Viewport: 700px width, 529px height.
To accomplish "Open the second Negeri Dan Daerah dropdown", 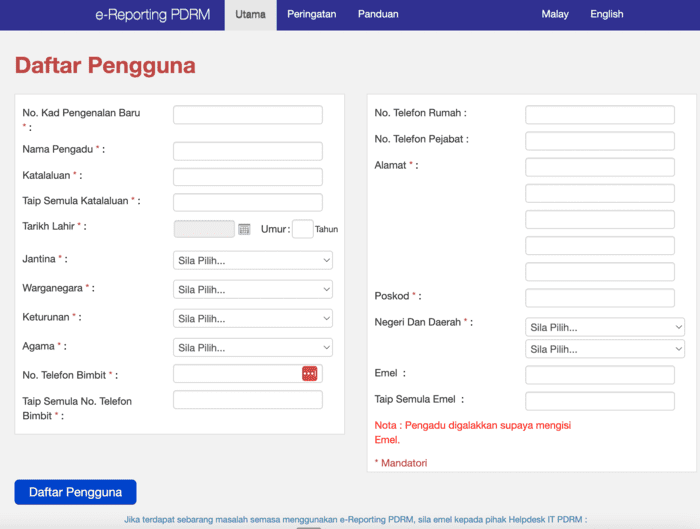I will tap(605, 349).
